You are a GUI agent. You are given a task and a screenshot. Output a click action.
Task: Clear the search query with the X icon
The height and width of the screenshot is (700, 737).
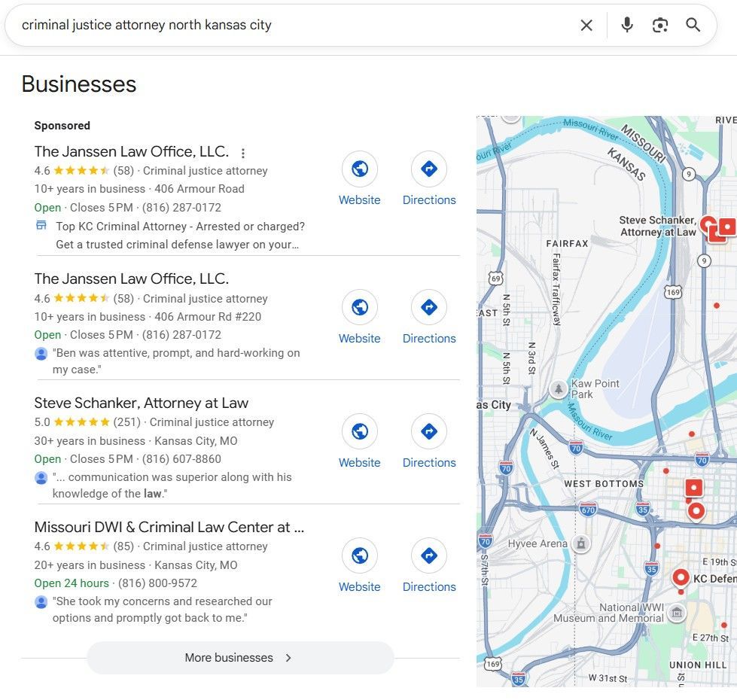click(x=586, y=25)
